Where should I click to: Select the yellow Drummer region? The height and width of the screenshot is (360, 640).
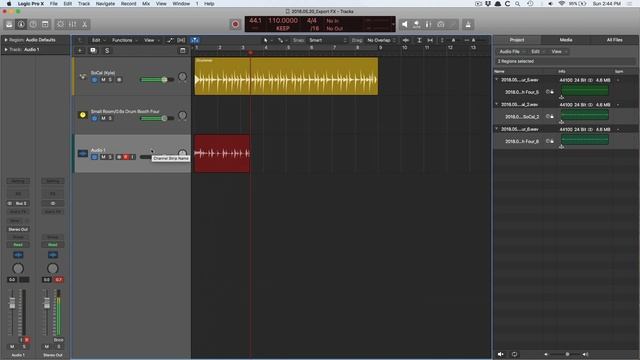(286, 76)
